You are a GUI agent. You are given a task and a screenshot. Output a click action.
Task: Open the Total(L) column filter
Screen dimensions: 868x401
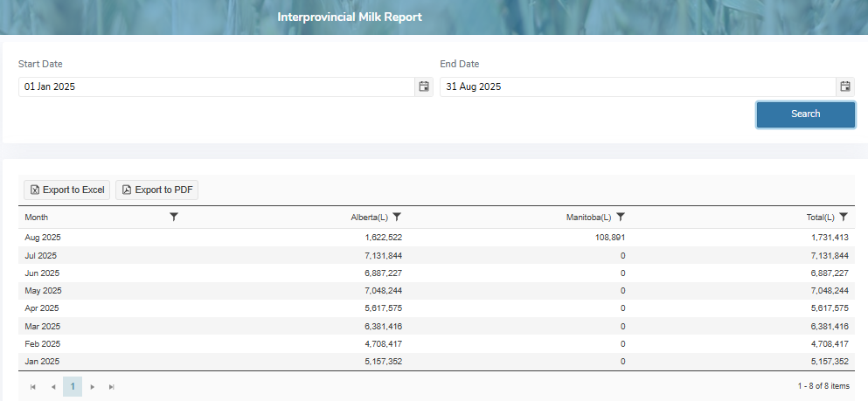[844, 217]
